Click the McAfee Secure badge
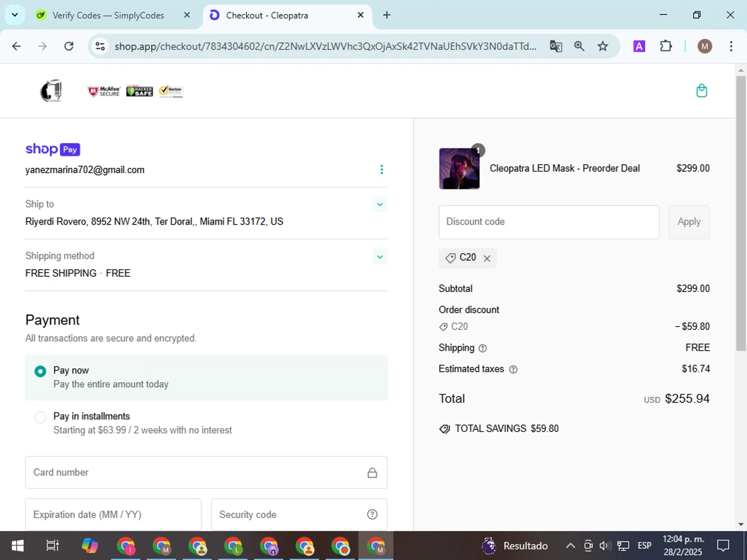This screenshot has height=560, width=747. point(104,91)
